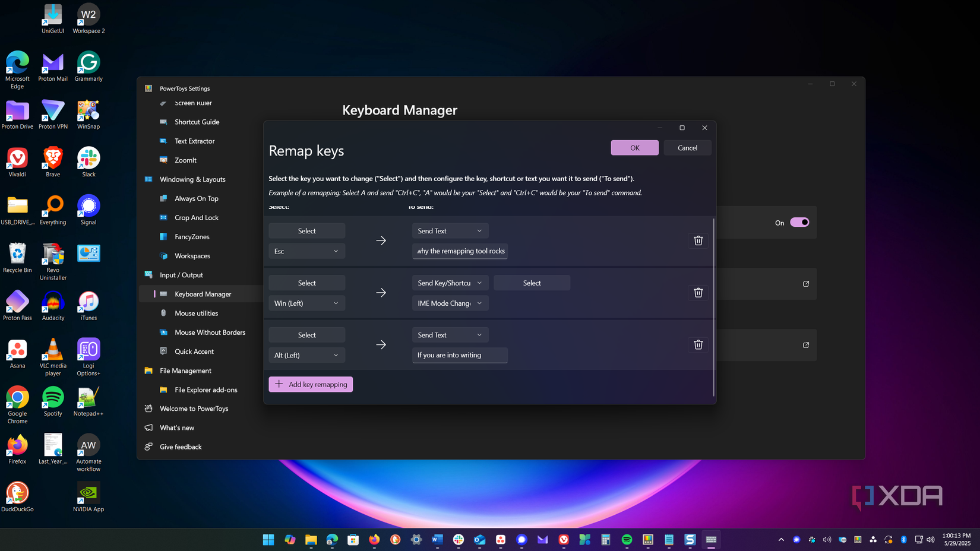Open the Windows Start button
The image size is (980, 551).
tap(268, 539)
